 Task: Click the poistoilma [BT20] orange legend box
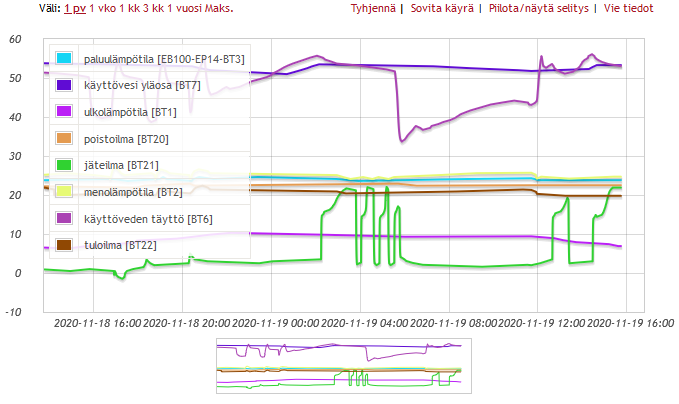pos(64,138)
